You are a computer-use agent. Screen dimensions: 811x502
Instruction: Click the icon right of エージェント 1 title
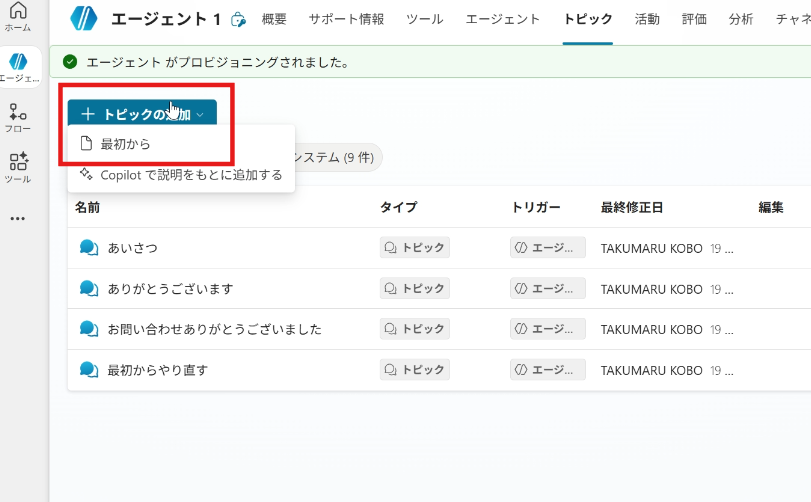point(238,19)
